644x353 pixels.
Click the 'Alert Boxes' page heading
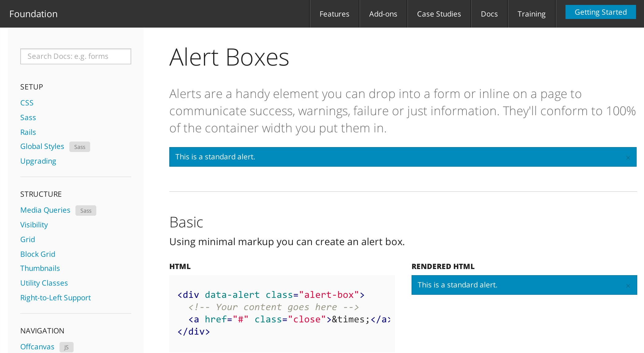229,57
